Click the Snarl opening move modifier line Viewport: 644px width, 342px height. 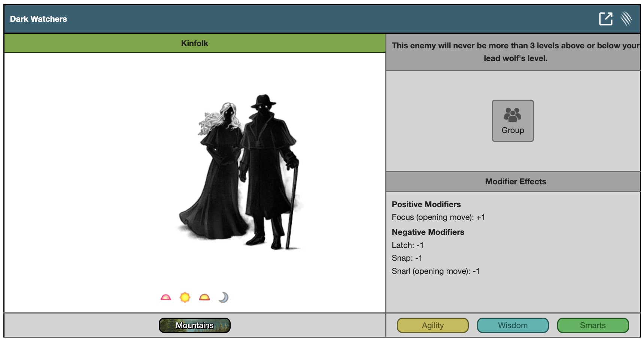pyautogui.click(x=435, y=271)
